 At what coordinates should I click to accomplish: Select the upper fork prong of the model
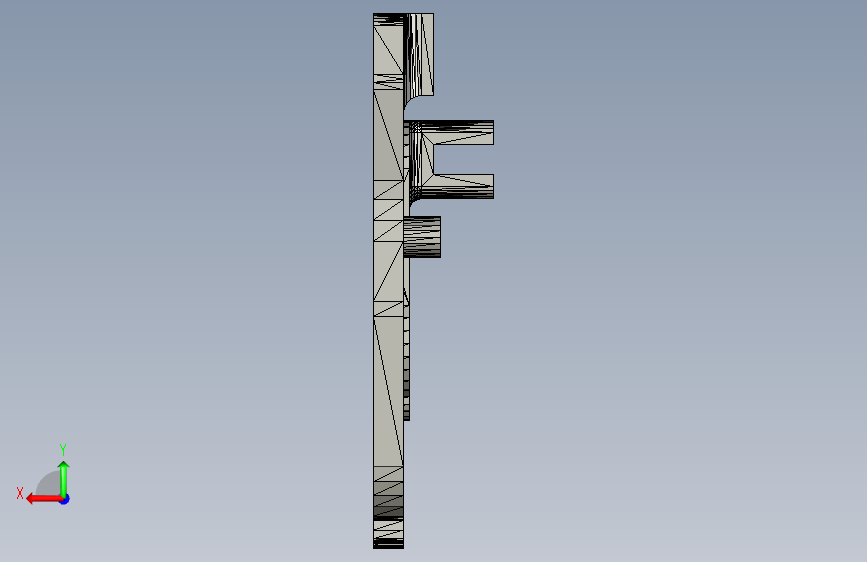[457, 133]
